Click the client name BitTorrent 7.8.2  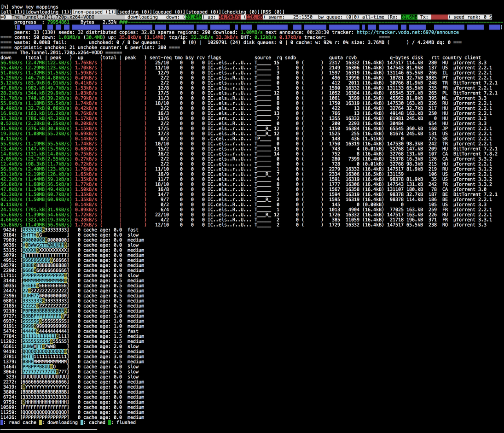475,154
